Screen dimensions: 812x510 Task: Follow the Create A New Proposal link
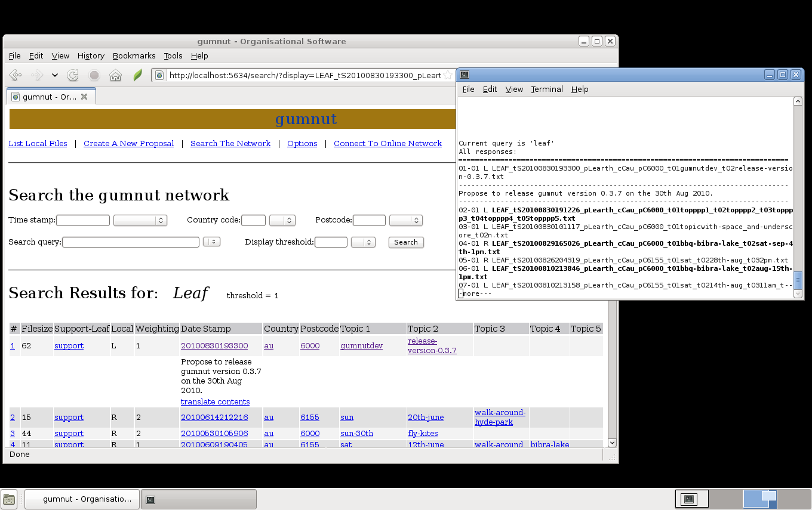pyautogui.click(x=129, y=143)
